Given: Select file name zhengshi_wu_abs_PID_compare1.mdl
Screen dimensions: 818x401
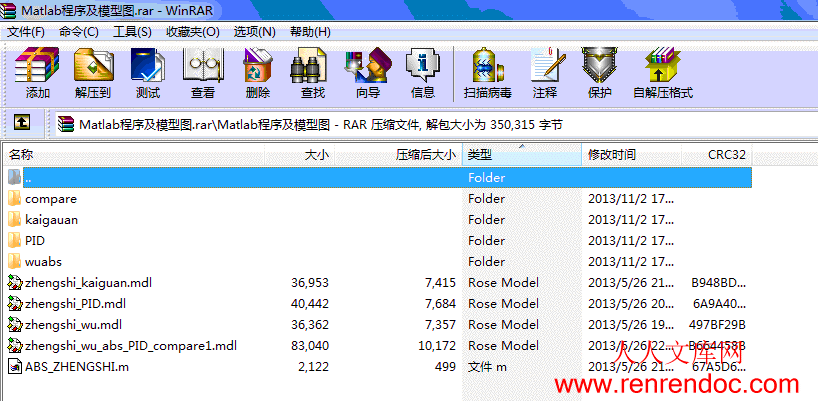Looking at the screenshot, I should 131,345.
